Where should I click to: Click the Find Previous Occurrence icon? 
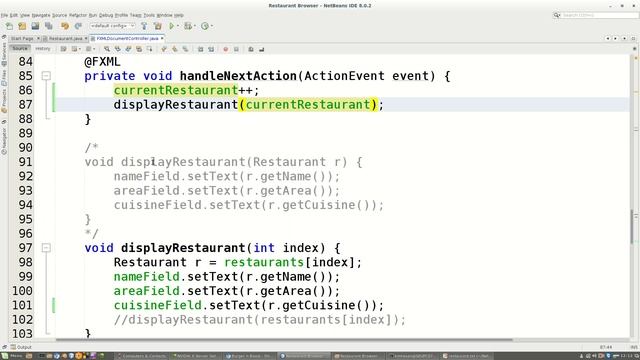(118, 49)
